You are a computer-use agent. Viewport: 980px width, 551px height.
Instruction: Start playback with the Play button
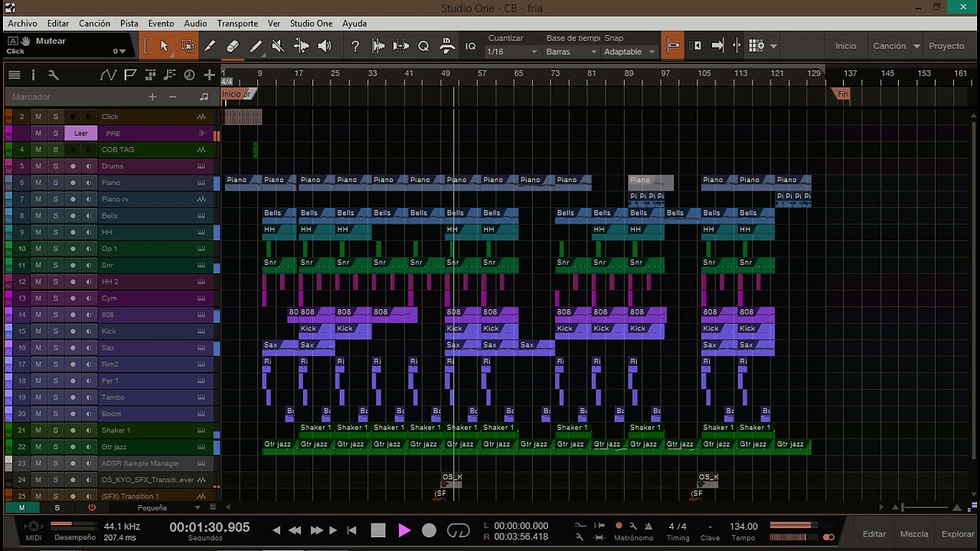pos(404,530)
